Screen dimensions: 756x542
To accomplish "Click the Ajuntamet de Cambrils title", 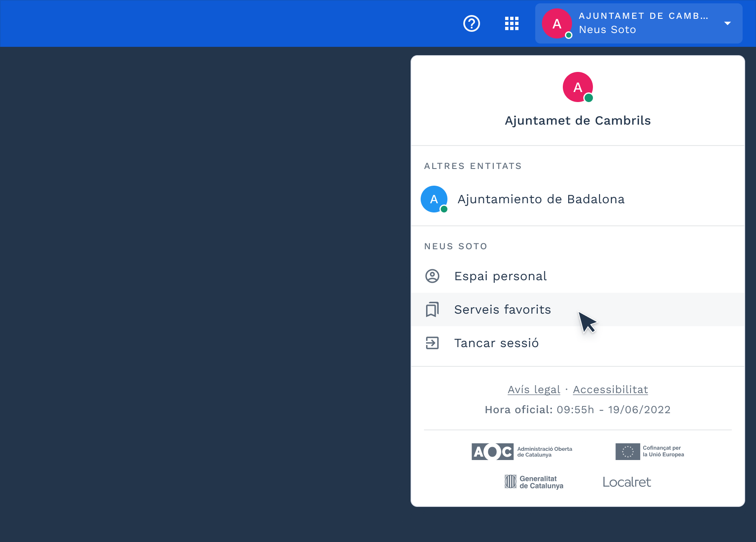I will pos(577,120).
